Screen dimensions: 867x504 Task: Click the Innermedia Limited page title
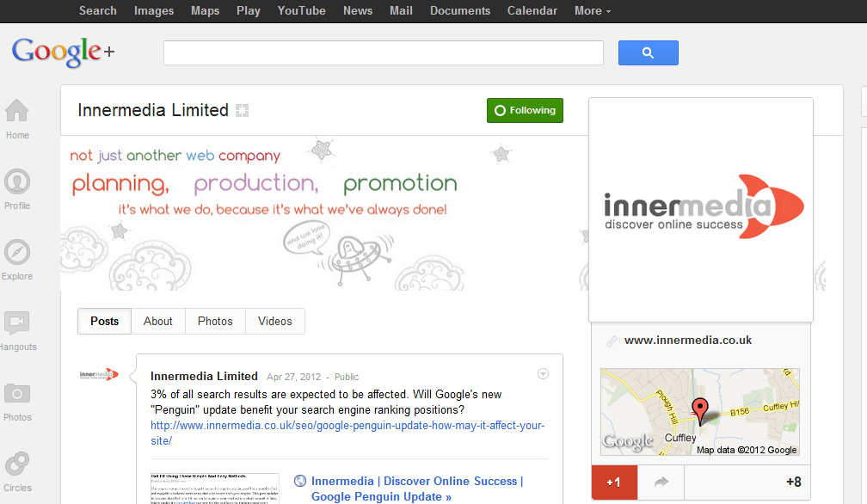pyautogui.click(x=153, y=110)
